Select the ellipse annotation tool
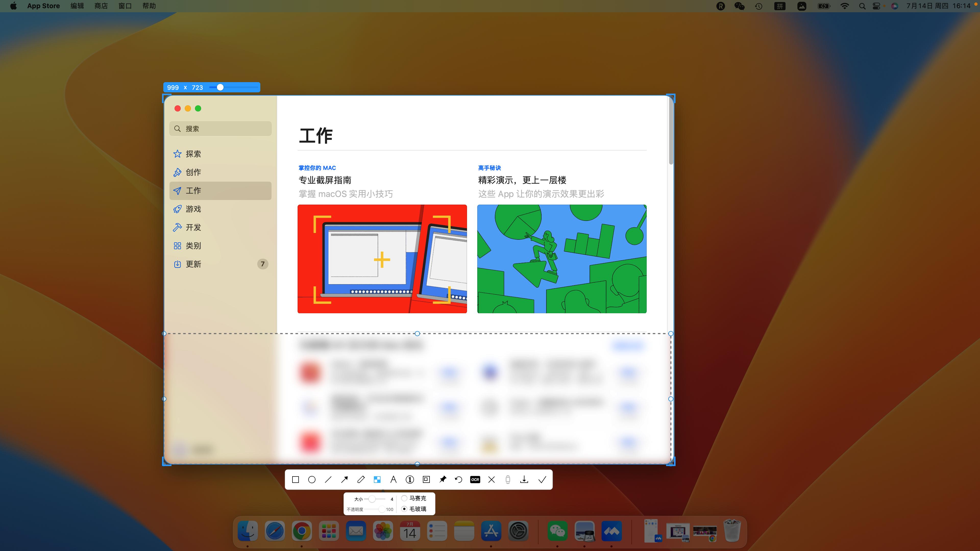This screenshot has height=551, width=980. pyautogui.click(x=312, y=480)
